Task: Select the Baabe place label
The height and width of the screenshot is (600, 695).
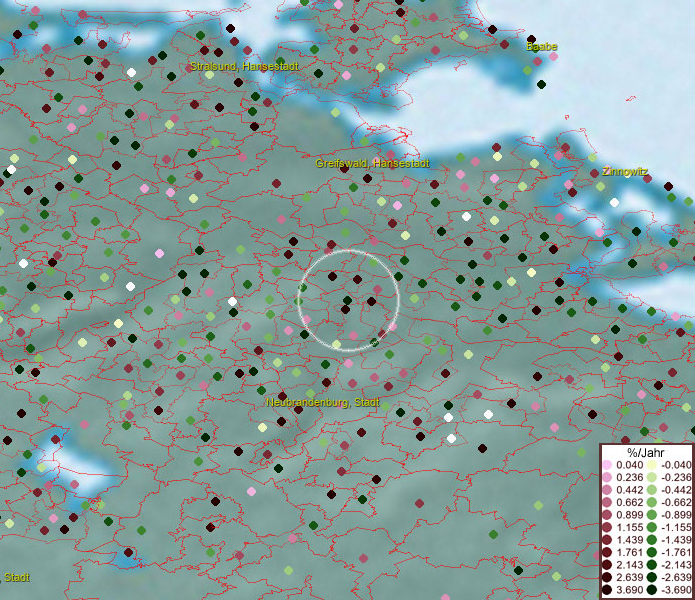Action: tap(542, 47)
